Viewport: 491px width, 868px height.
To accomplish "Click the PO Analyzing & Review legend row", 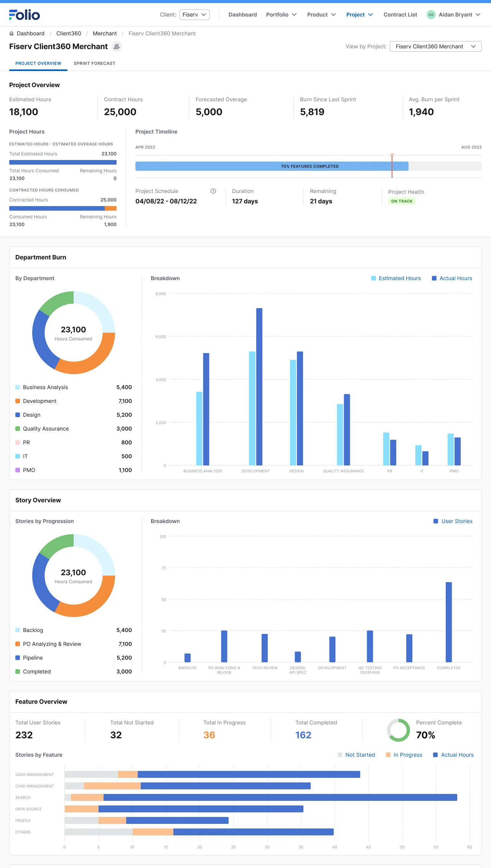I will (74, 644).
